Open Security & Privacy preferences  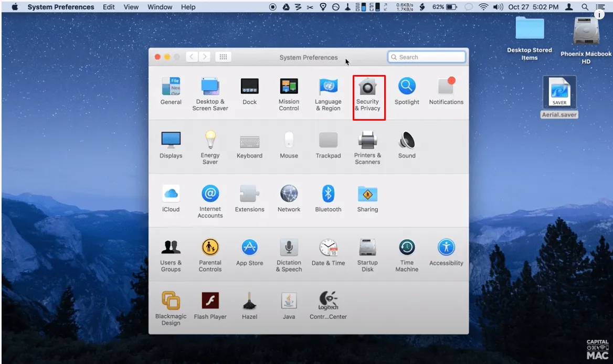[x=367, y=94]
